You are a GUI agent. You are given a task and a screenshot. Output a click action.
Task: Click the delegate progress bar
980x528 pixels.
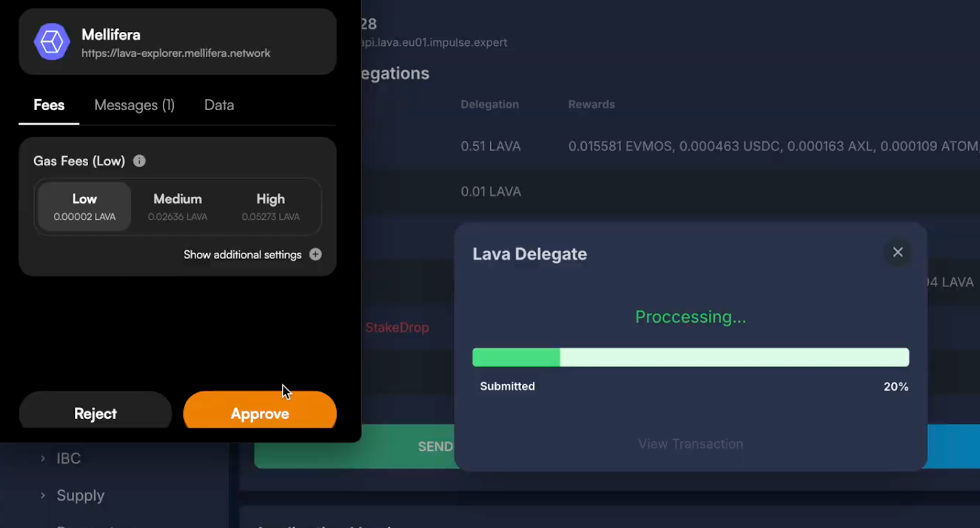691,357
